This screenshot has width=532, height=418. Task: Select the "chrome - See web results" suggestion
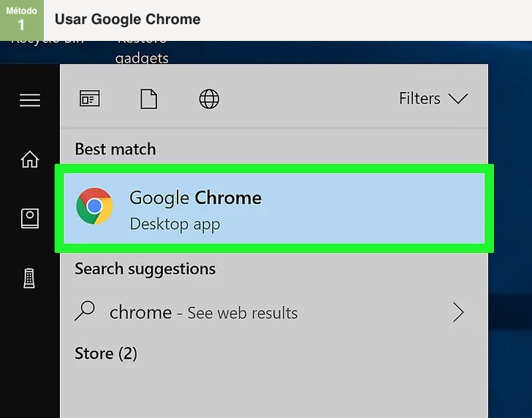point(204,313)
